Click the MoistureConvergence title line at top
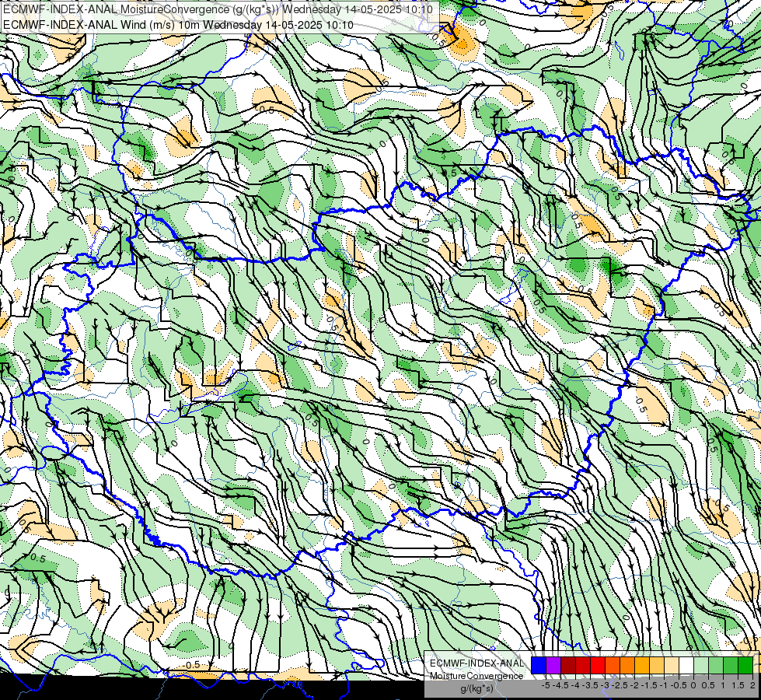Image resolution: width=761 pixels, height=700 pixels. click(218, 9)
